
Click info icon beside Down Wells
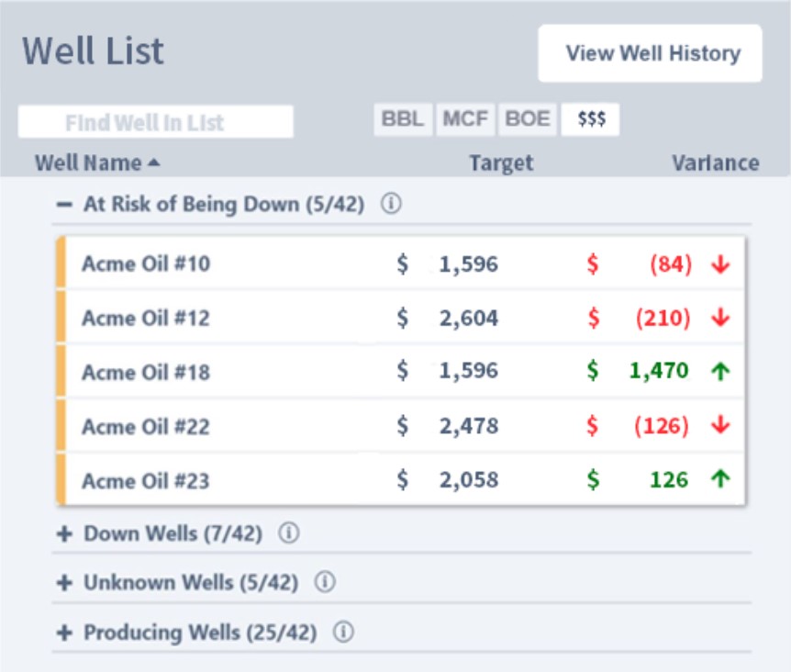click(288, 532)
